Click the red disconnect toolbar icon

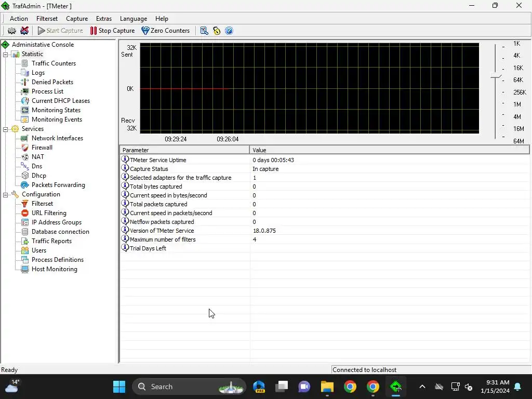click(24, 31)
